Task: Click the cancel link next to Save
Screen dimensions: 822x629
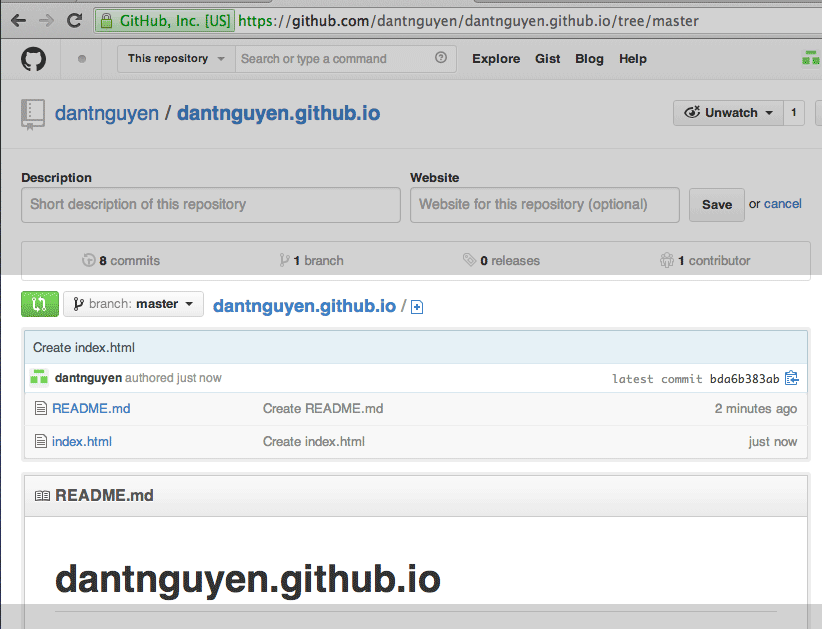Action: (782, 204)
